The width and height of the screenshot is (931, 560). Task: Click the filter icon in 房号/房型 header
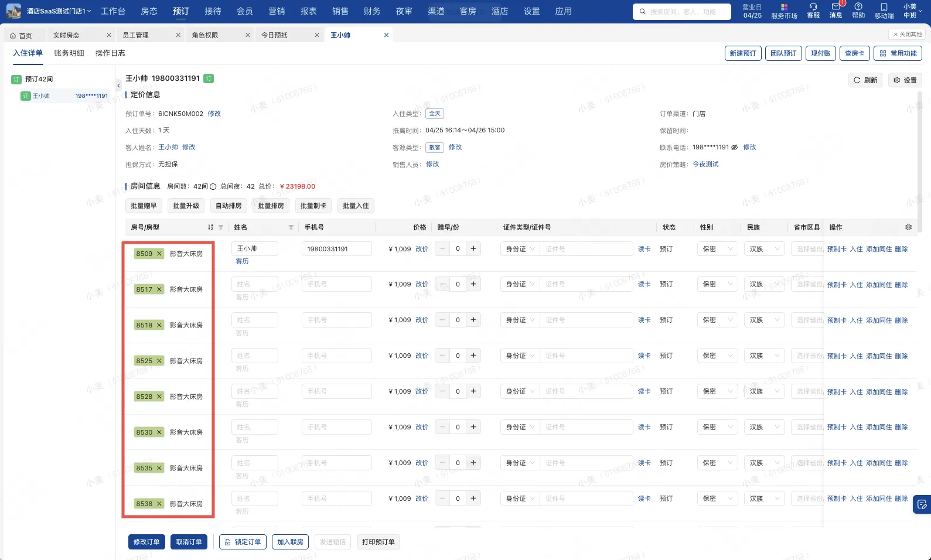pos(221,227)
